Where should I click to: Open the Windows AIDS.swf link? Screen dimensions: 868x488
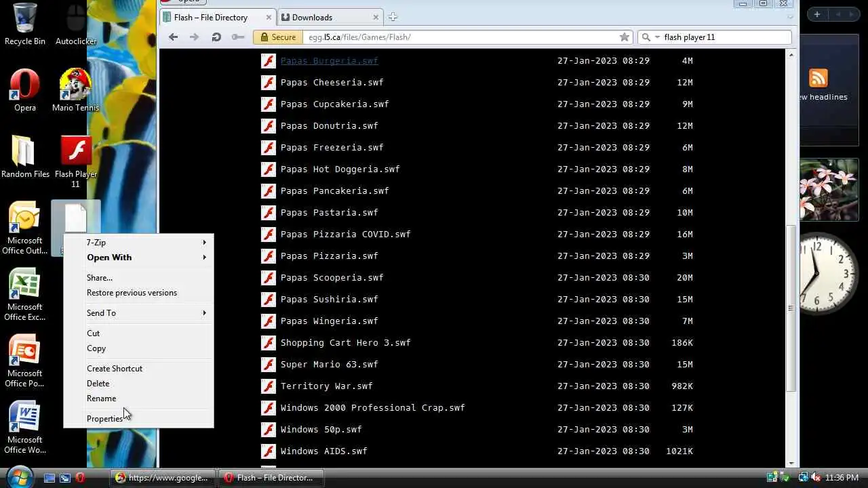coord(323,451)
